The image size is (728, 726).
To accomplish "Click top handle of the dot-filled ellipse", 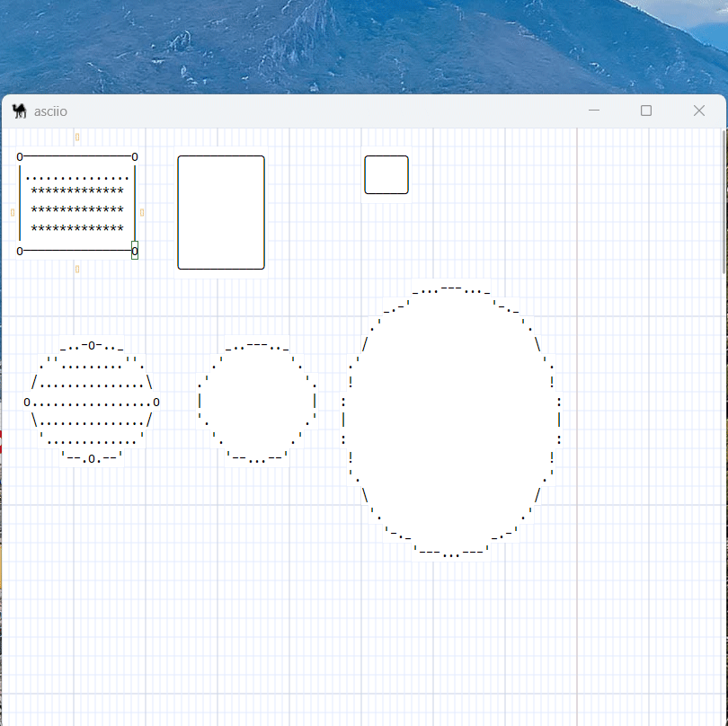I will point(92,345).
